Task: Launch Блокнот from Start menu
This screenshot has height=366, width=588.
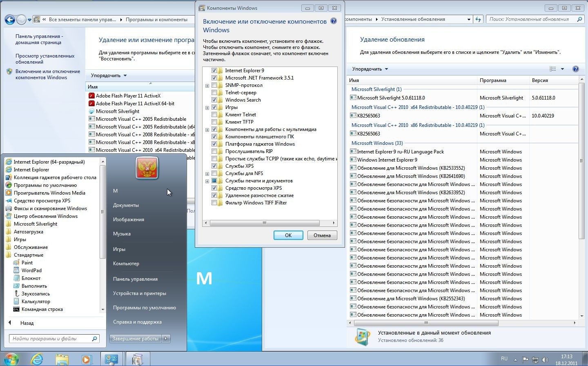Action: point(31,278)
